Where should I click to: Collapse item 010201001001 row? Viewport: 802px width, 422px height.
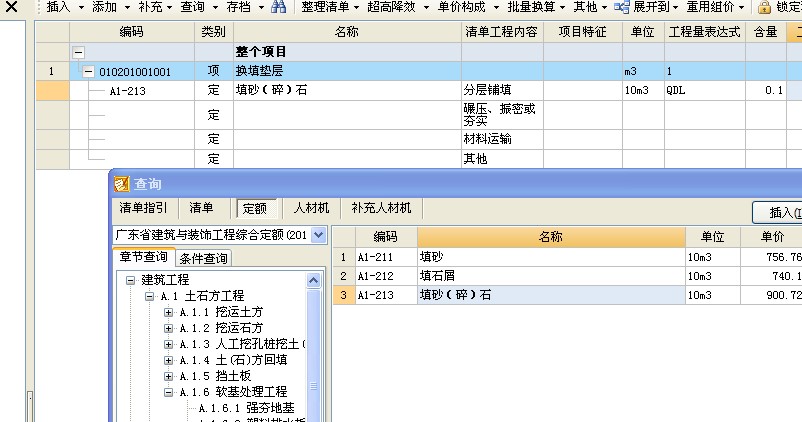88,72
